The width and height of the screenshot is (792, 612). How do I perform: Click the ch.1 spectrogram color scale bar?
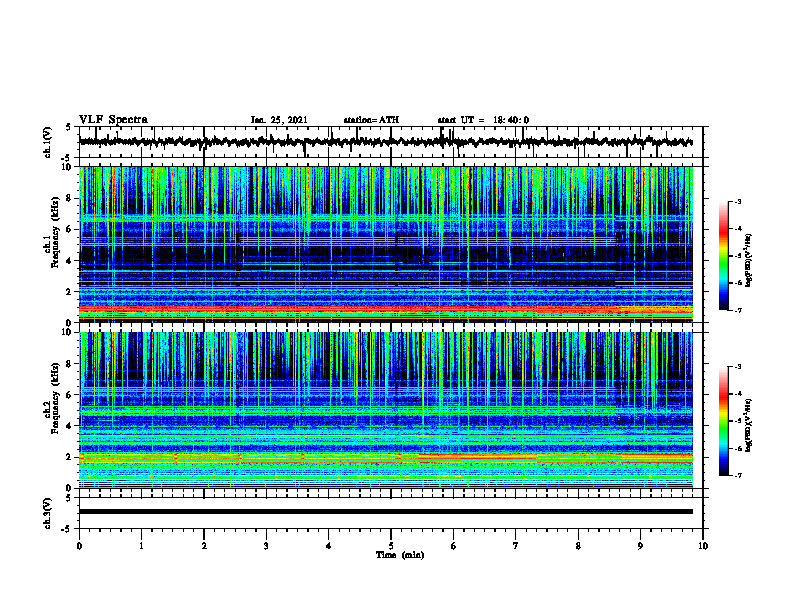724,256
